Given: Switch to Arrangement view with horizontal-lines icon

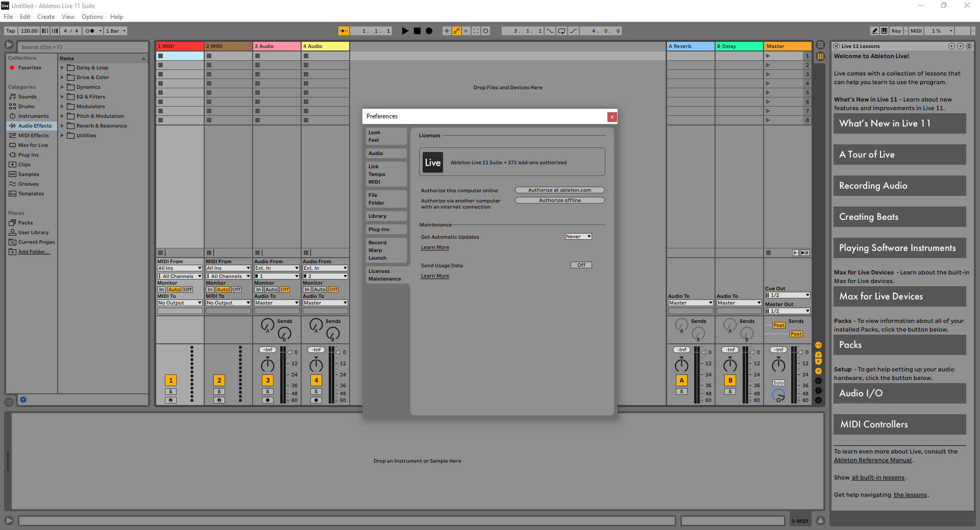Looking at the screenshot, I should point(820,45).
